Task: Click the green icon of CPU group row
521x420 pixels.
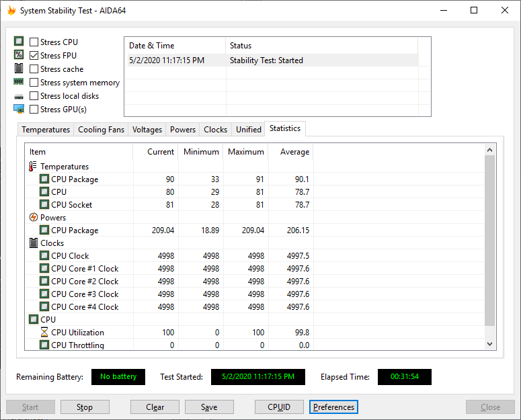Action: [x=34, y=319]
